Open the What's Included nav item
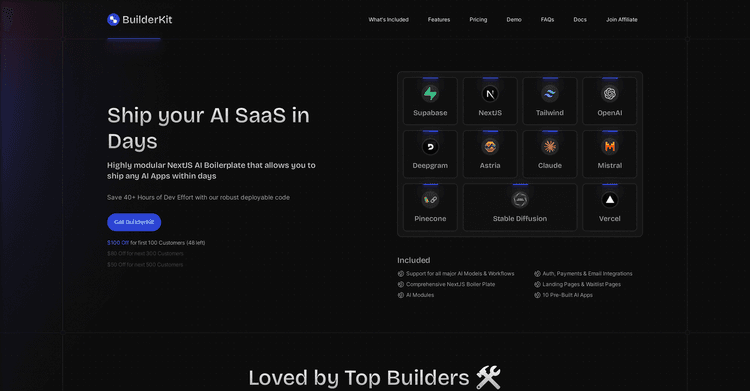 pos(388,20)
